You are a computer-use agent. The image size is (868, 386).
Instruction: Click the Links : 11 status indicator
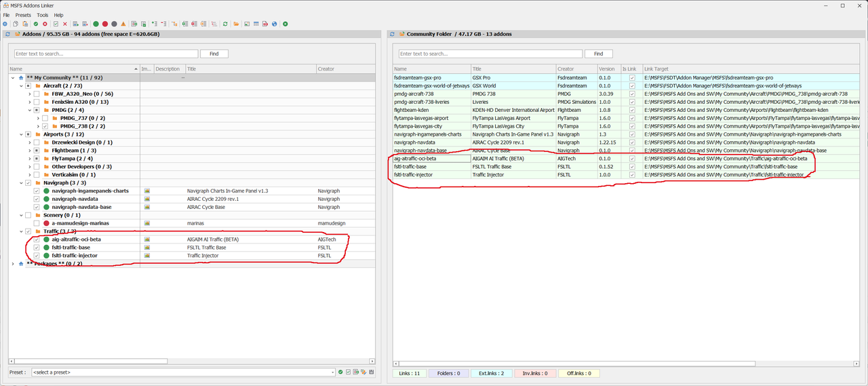point(410,373)
